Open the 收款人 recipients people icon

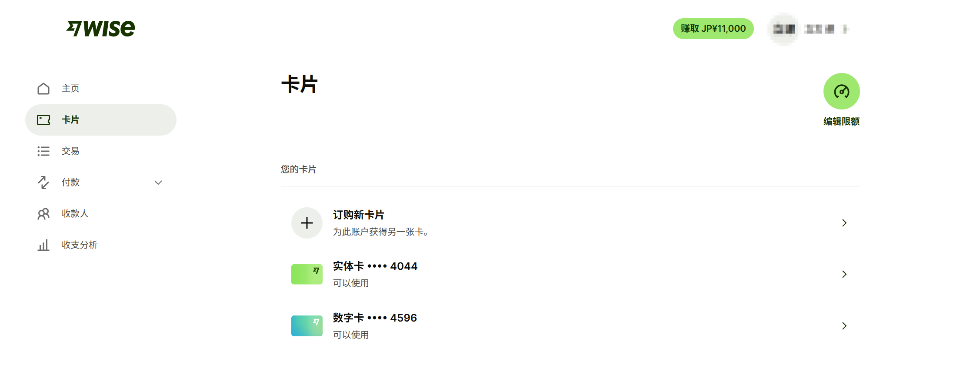pyautogui.click(x=43, y=214)
